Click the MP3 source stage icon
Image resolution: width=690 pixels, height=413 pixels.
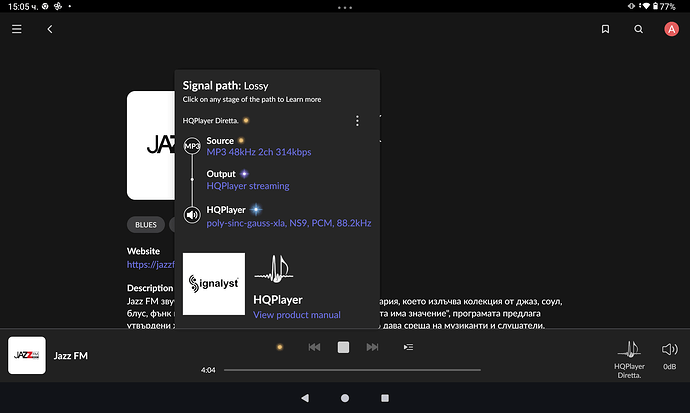[192, 146]
